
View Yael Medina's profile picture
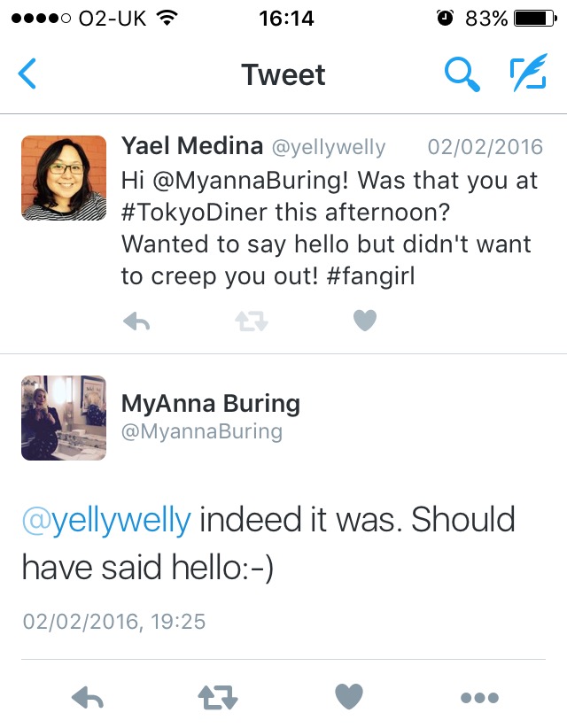[63, 178]
